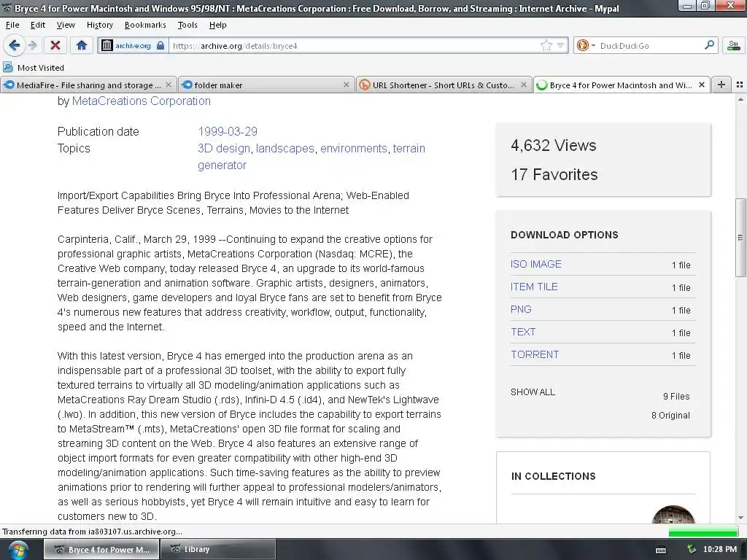Image resolution: width=747 pixels, height=560 pixels.
Task: Click the scrollbar up arrow
Action: pyautogui.click(x=740, y=99)
